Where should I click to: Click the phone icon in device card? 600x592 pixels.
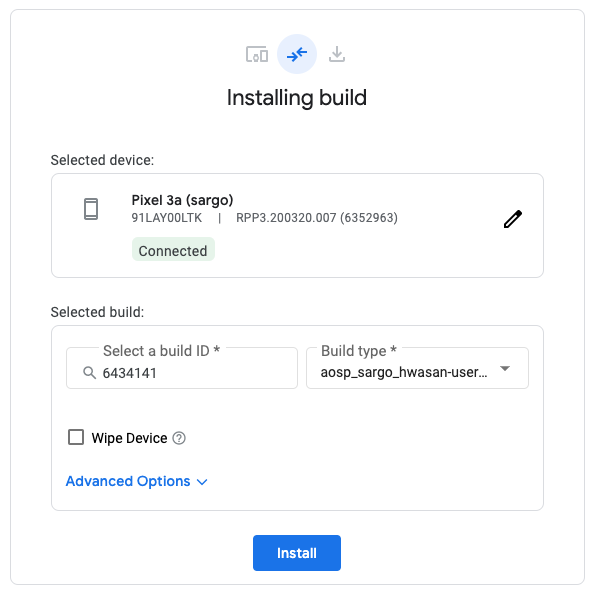pyautogui.click(x=91, y=209)
